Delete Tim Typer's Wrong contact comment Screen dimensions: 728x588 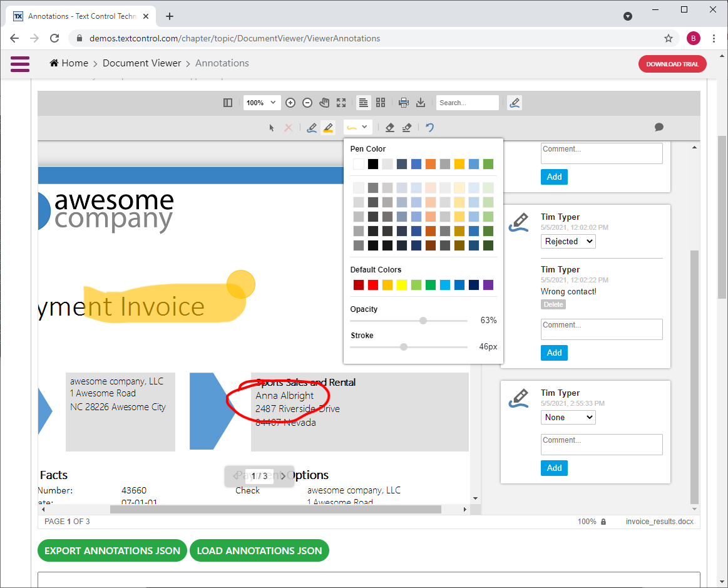(x=553, y=304)
